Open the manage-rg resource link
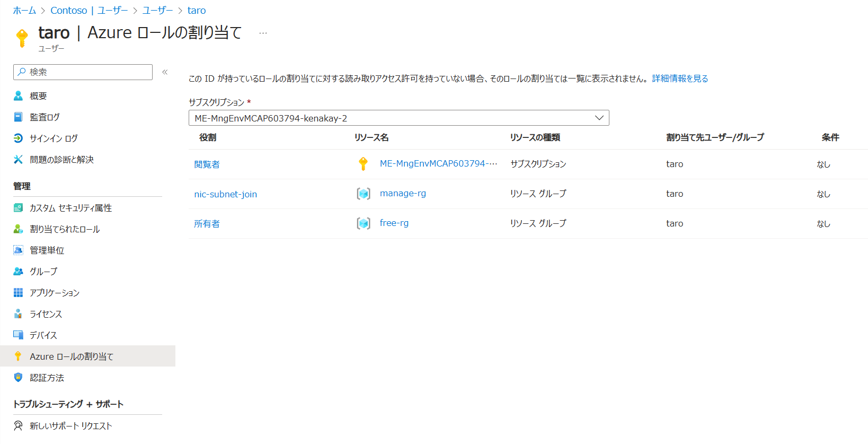 pos(403,193)
